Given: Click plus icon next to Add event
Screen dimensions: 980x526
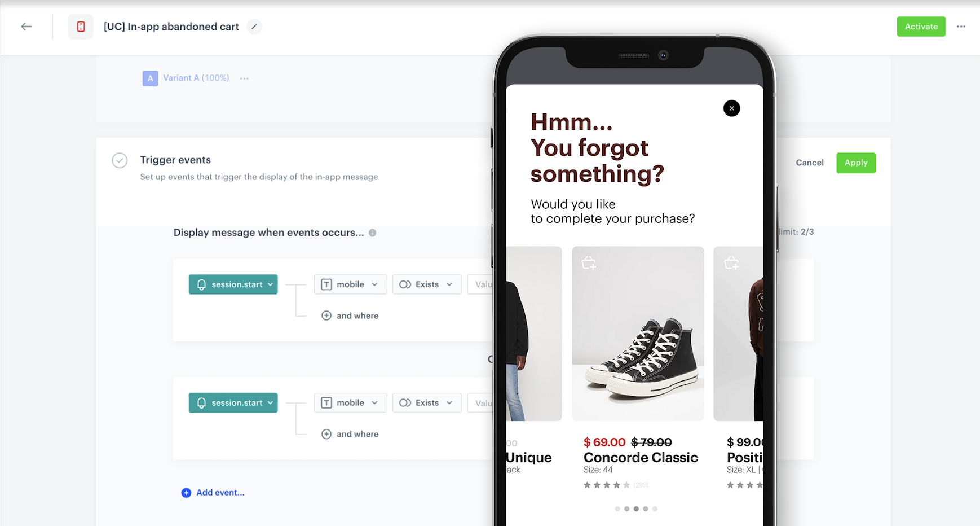Looking at the screenshot, I should point(186,493).
